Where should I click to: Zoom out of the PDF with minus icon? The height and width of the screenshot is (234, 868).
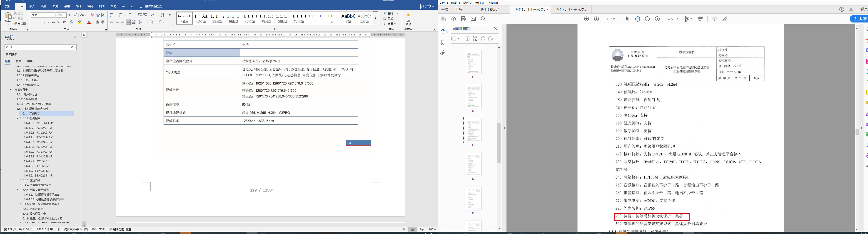[647, 19]
